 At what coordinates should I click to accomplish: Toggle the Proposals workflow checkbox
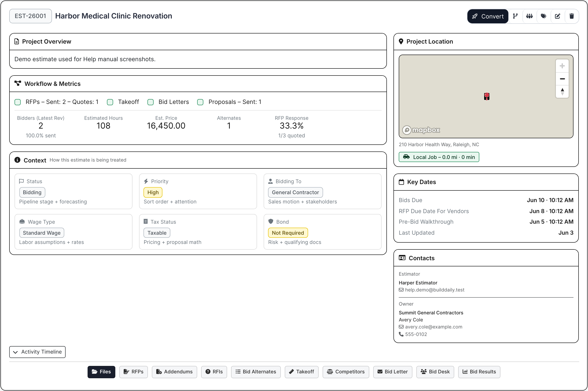click(200, 102)
